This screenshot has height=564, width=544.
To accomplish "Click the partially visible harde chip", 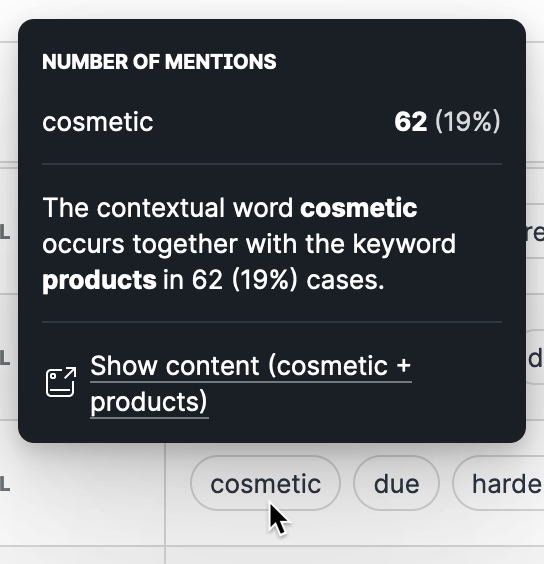I will [499, 483].
